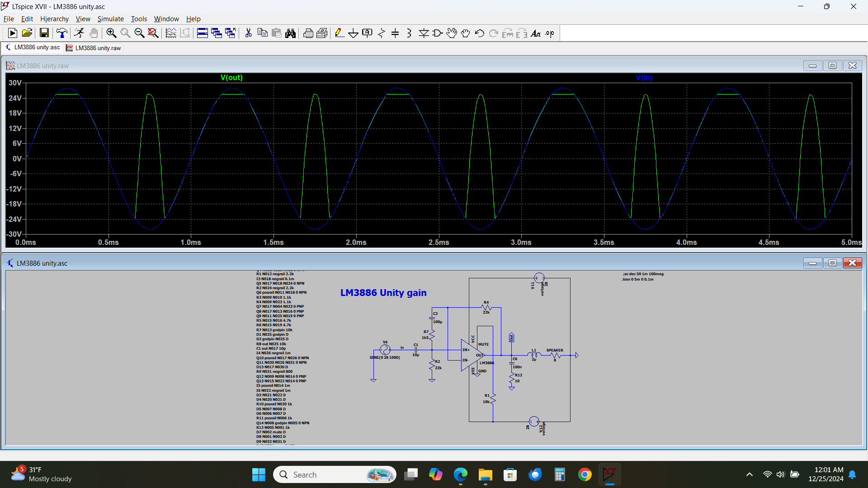The width and height of the screenshot is (868, 488).
Task: Zoom in with the magnifier plus icon
Action: [111, 33]
